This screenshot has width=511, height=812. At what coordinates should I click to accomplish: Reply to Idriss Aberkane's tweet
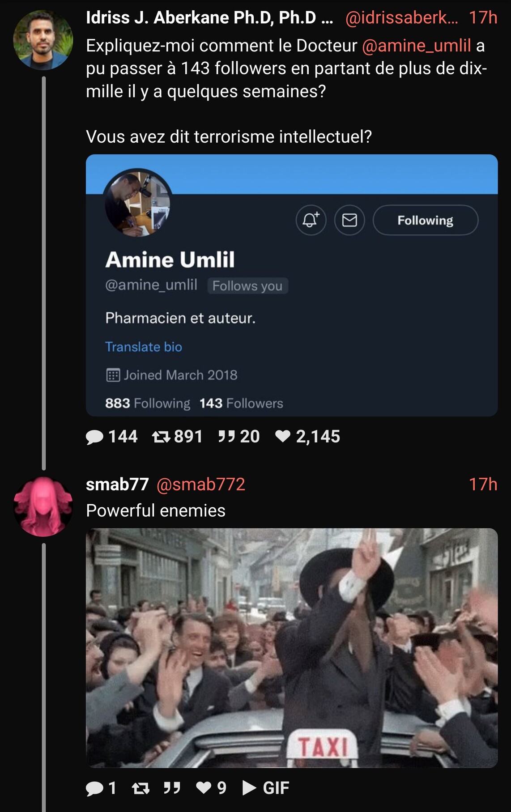95,437
